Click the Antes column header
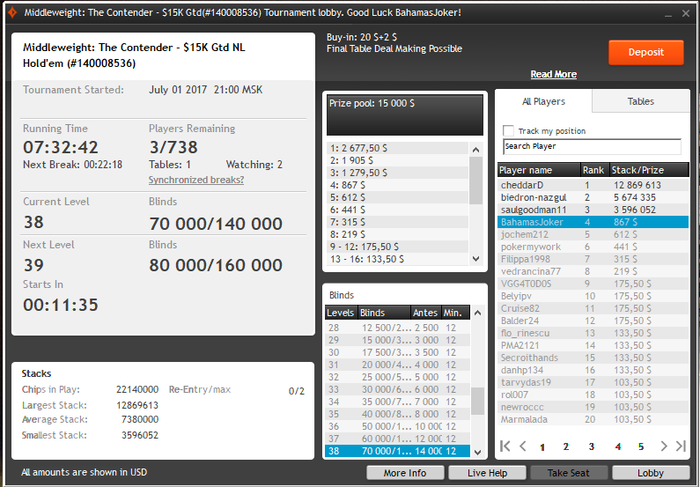 (x=425, y=312)
